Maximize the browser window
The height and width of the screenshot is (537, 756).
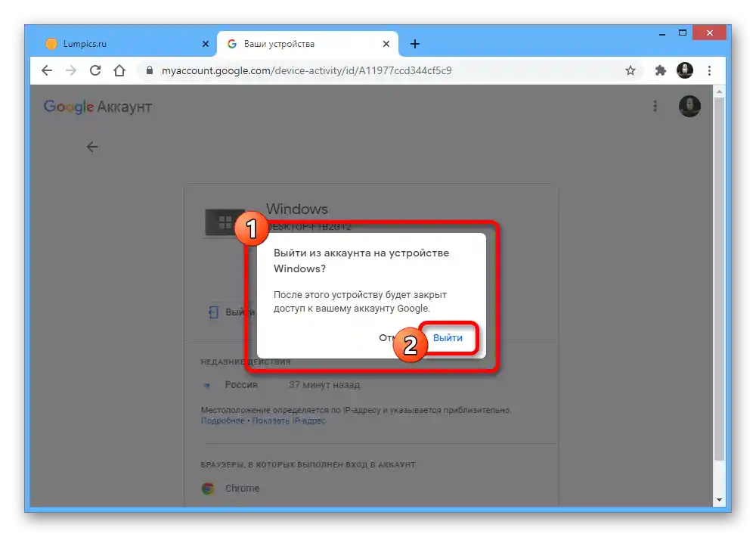[682, 33]
